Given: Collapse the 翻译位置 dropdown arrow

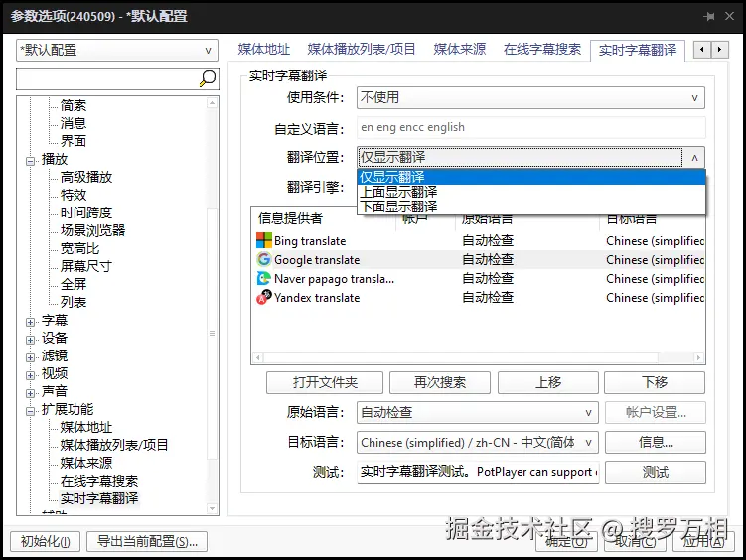Looking at the screenshot, I should click(694, 157).
